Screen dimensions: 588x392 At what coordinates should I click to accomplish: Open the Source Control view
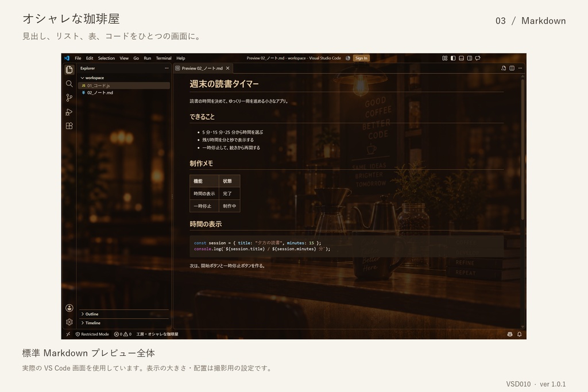click(69, 98)
